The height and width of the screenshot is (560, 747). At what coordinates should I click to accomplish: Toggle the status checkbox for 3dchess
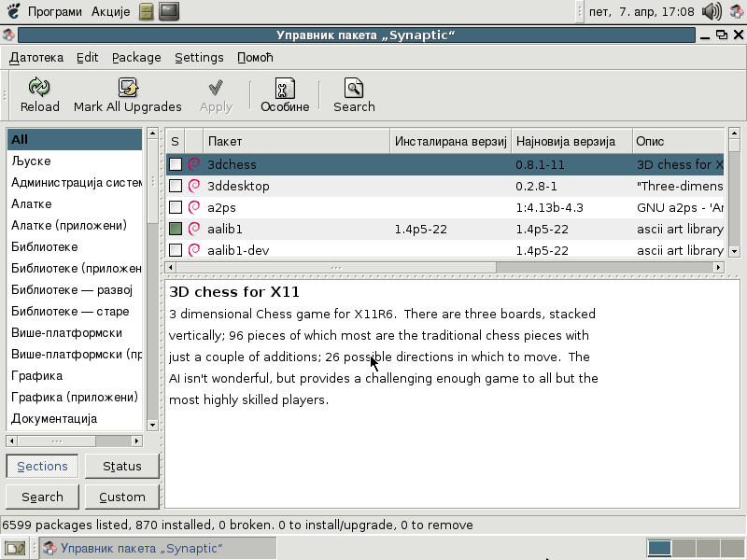[x=176, y=164]
